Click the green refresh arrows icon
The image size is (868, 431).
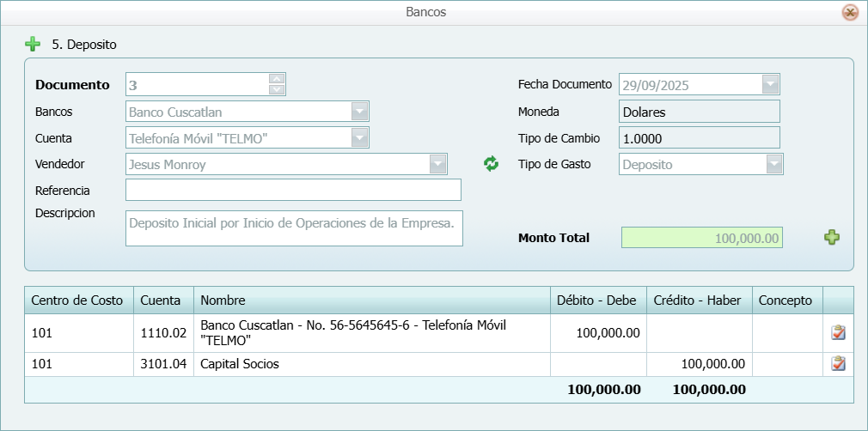coord(491,164)
